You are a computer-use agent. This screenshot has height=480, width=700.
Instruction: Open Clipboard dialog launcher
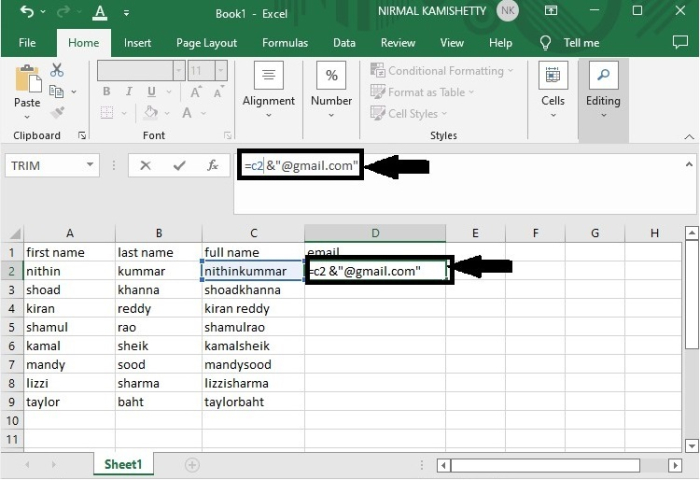pyautogui.click(x=82, y=135)
